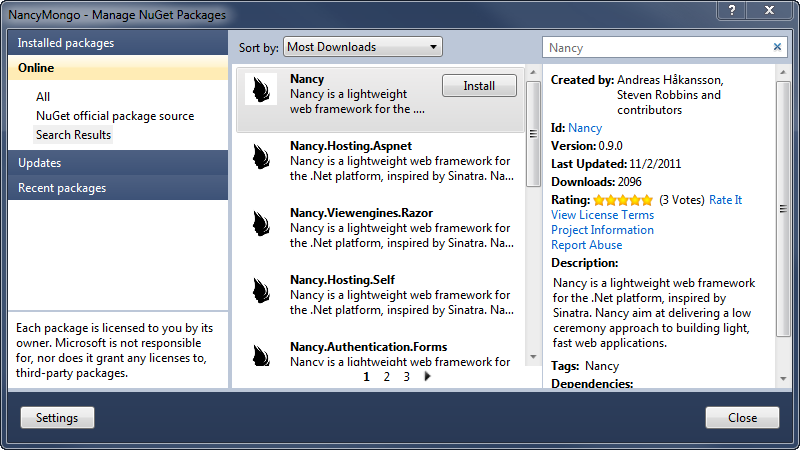Open the Project Information link
The image size is (800, 450).
pos(602,230)
